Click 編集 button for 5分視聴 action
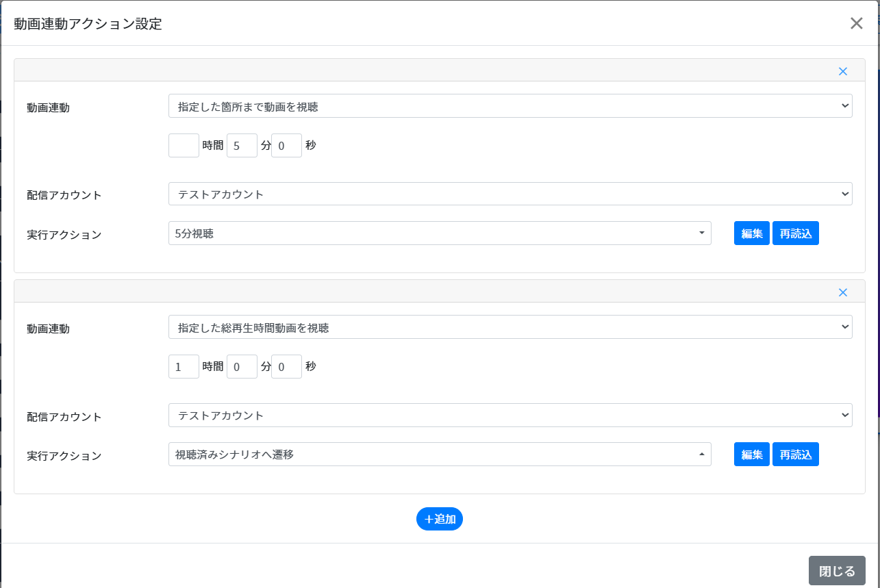The width and height of the screenshot is (880, 588). tap(751, 233)
